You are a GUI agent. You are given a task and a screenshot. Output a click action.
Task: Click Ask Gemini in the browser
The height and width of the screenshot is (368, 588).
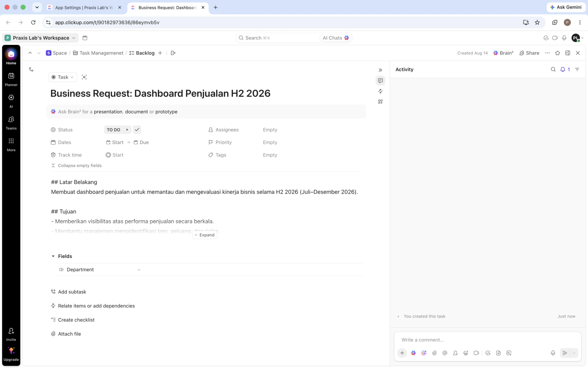pos(566,7)
